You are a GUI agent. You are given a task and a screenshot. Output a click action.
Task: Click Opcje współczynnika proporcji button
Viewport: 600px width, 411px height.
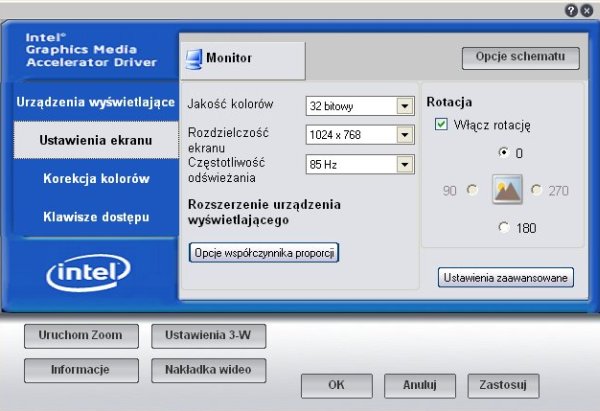(x=264, y=253)
